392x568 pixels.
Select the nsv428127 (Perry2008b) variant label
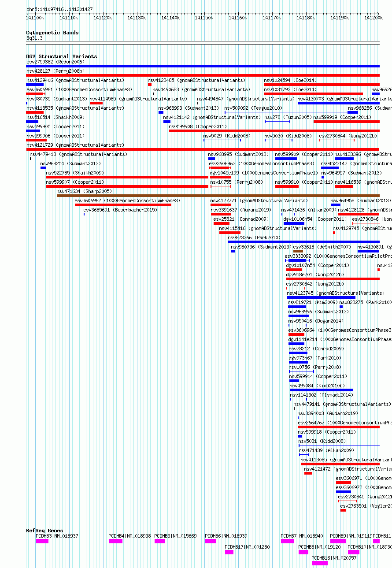pyautogui.click(x=55, y=71)
